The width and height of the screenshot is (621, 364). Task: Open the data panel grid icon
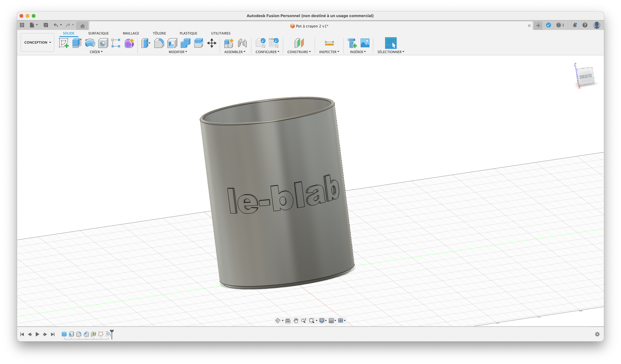click(22, 25)
